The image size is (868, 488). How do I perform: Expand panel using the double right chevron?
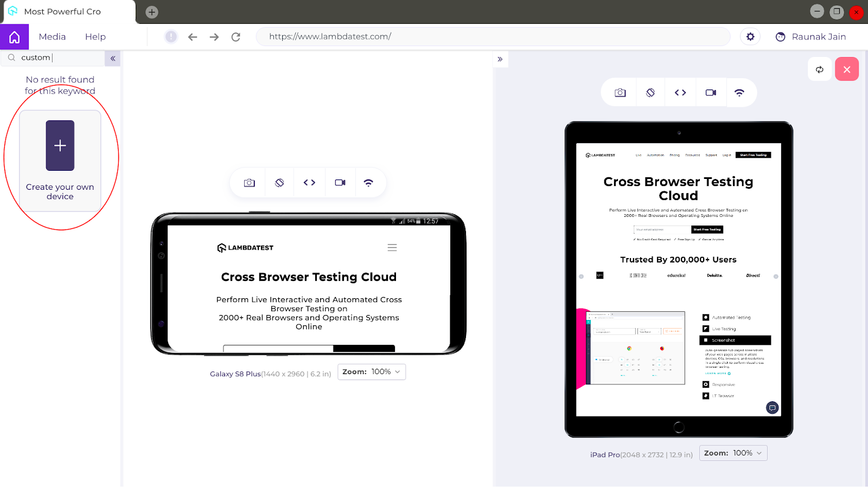(x=500, y=59)
